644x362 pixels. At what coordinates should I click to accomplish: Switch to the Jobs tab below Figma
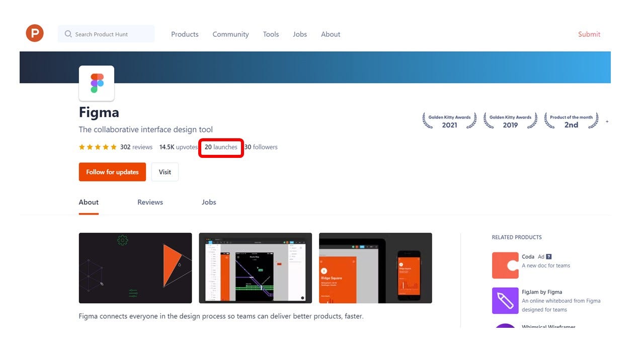coord(209,202)
